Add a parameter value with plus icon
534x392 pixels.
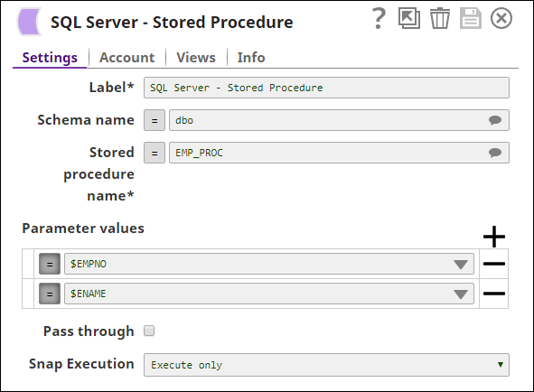(494, 237)
